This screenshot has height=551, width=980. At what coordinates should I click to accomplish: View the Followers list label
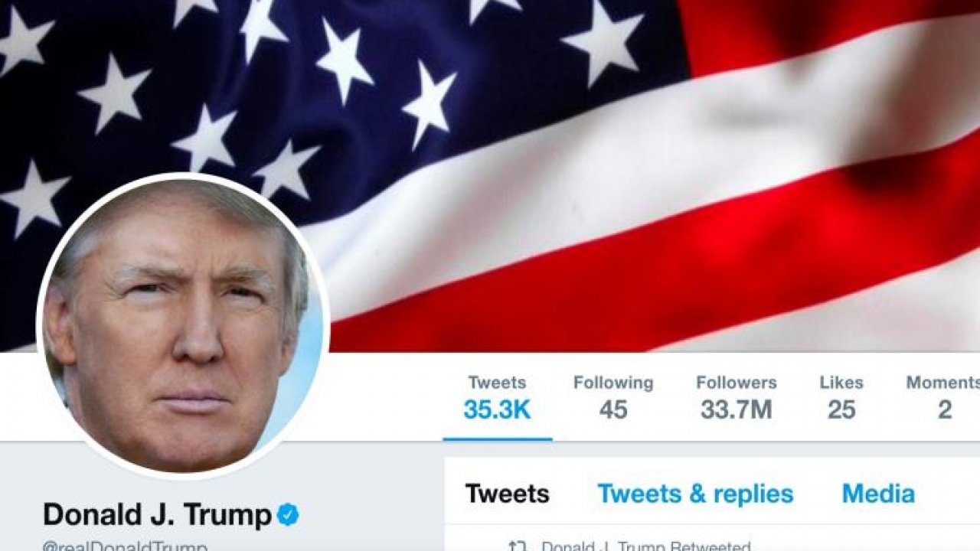pos(737,383)
